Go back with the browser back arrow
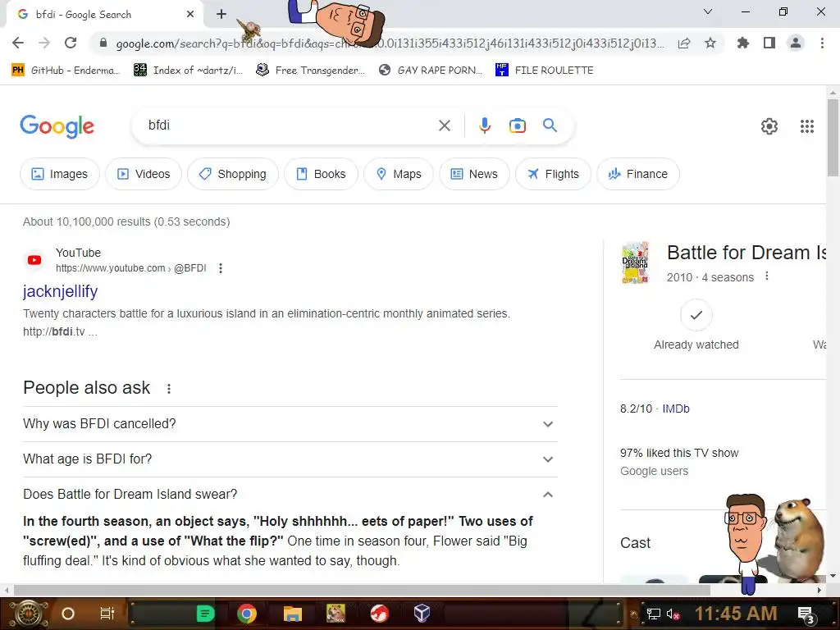Viewport: 840px width, 630px height. point(18,43)
